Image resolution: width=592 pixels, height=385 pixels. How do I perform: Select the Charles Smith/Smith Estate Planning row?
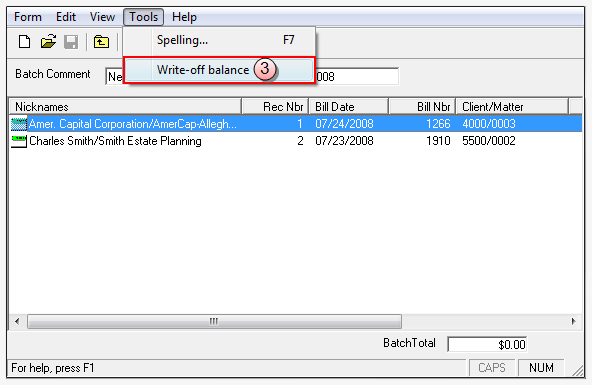tap(296, 141)
